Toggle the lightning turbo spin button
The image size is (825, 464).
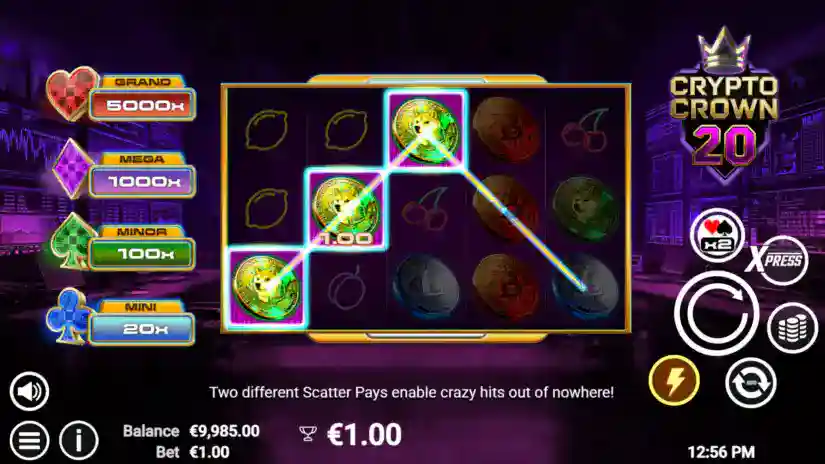(x=674, y=380)
